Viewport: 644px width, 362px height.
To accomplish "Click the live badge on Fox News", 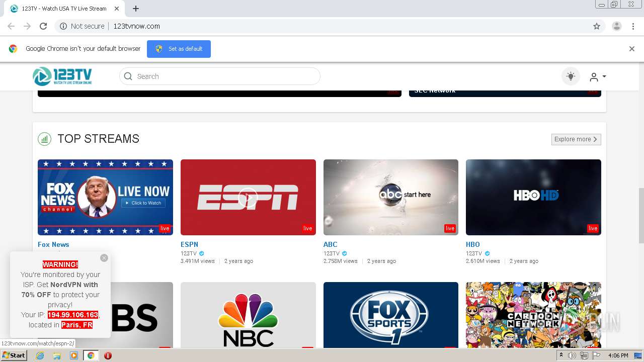I will [x=165, y=228].
